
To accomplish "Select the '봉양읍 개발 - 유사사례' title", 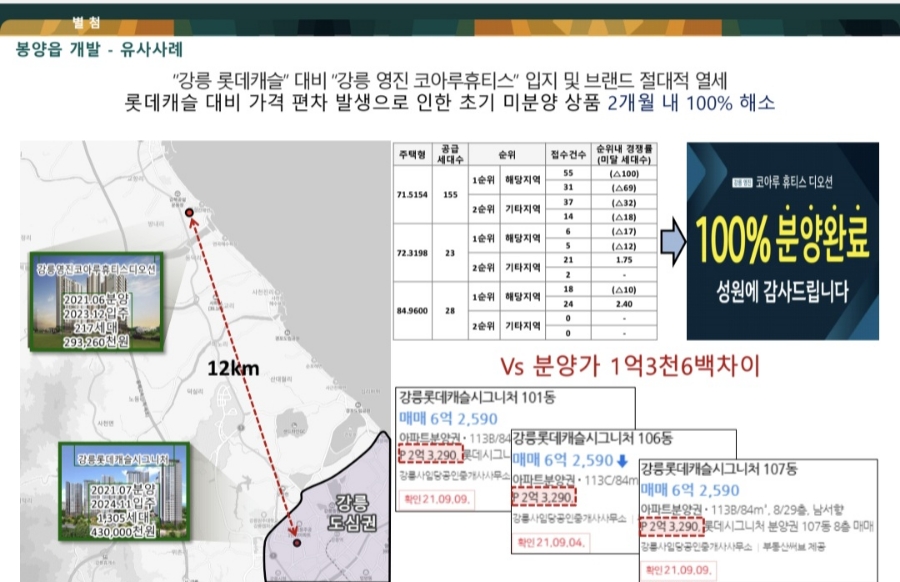I will 99,49.
